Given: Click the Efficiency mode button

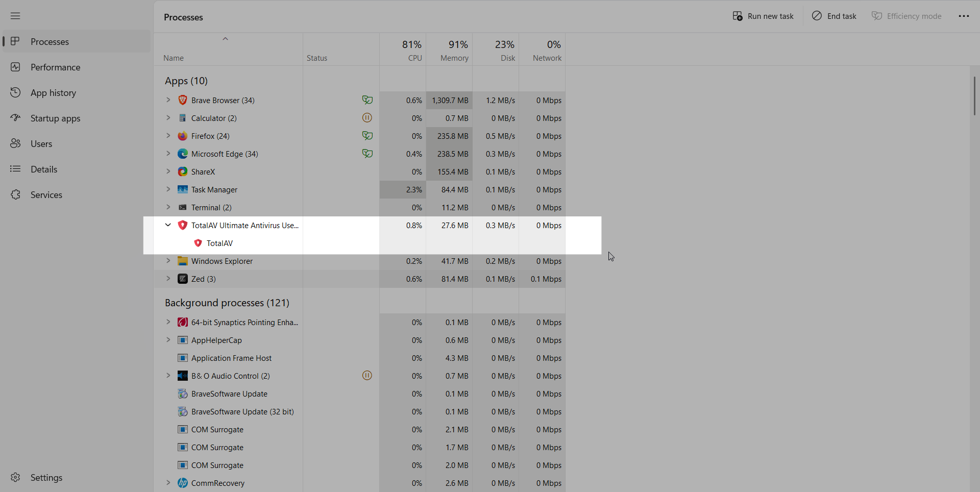Looking at the screenshot, I should point(906,16).
